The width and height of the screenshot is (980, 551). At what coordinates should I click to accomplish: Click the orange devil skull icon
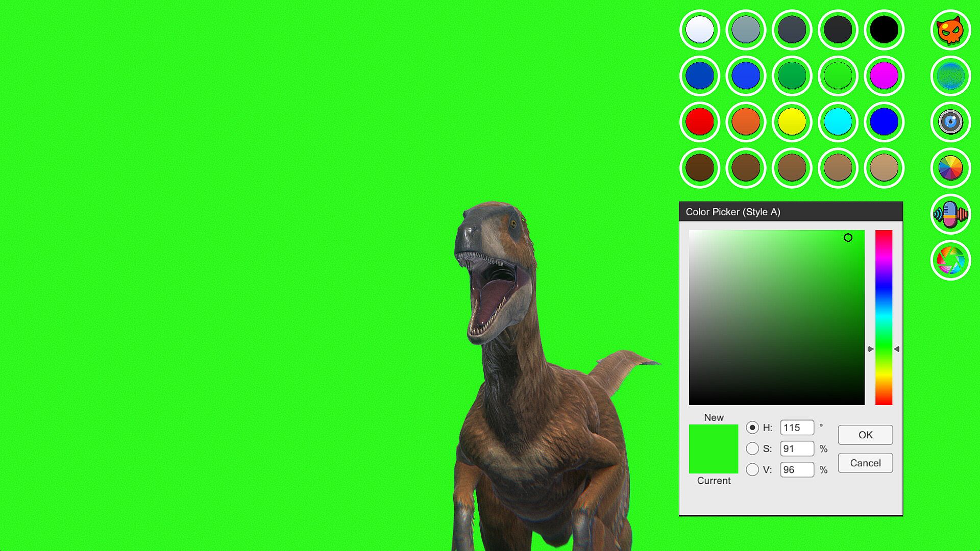950,30
